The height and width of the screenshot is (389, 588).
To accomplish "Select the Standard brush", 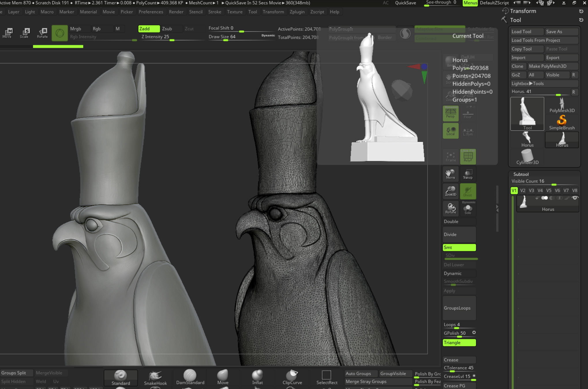I will coord(121,378).
